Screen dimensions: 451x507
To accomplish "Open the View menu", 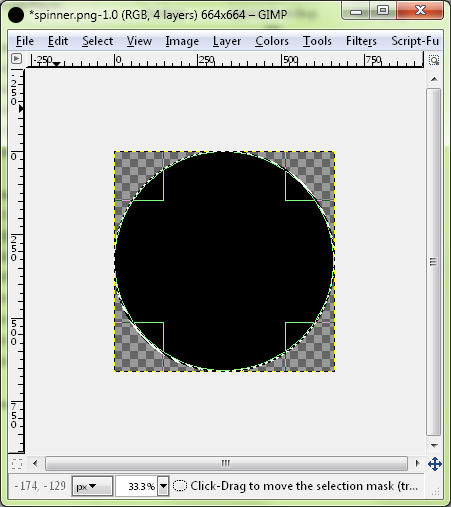I will [139, 41].
